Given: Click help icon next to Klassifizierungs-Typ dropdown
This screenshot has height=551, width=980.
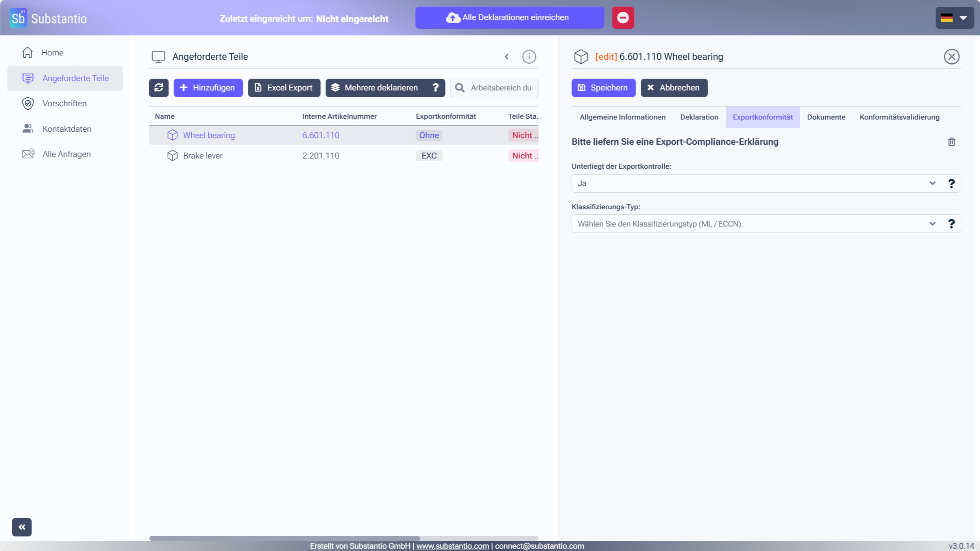Looking at the screenshot, I should point(951,224).
